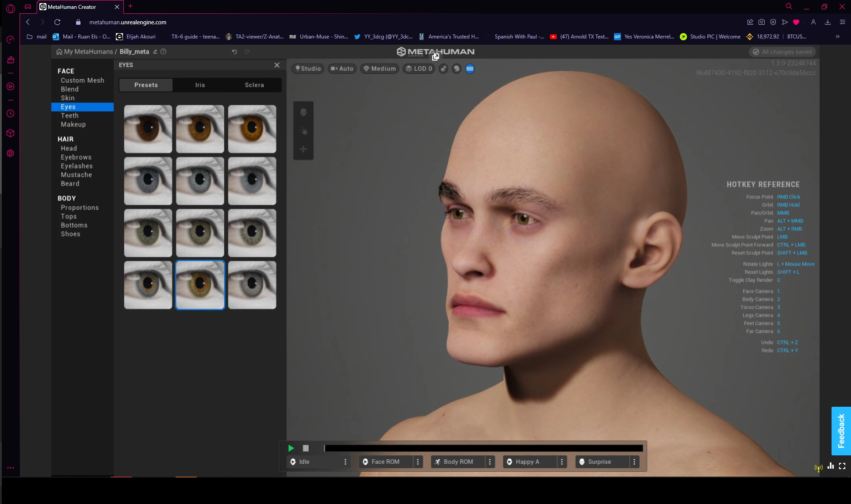Click the pencil rename icon beside Billy_meta
Viewport: 851px width, 504px height.
(155, 52)
